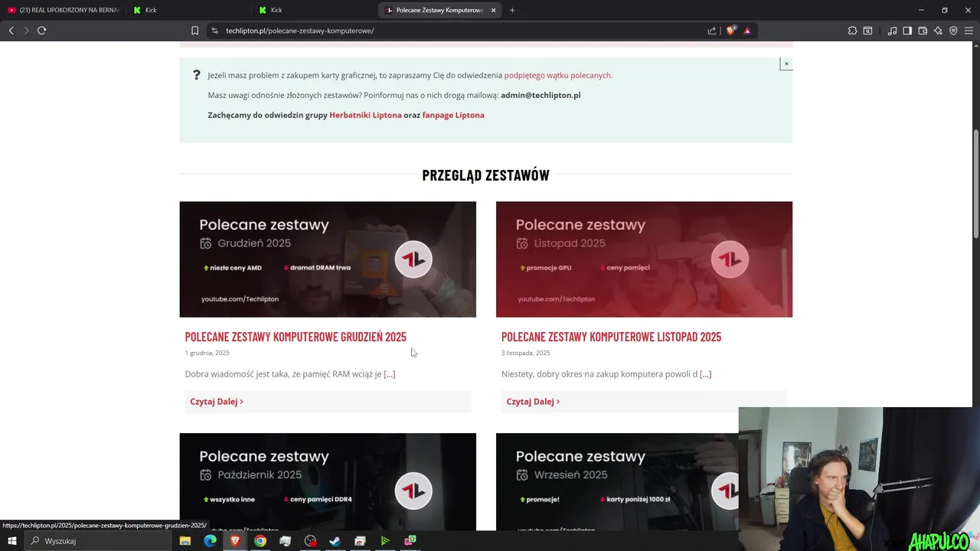The width and height of the screenshot is (980, 551).
Task: Click the [...] link in Listopad excerpt
Action: 705,374
